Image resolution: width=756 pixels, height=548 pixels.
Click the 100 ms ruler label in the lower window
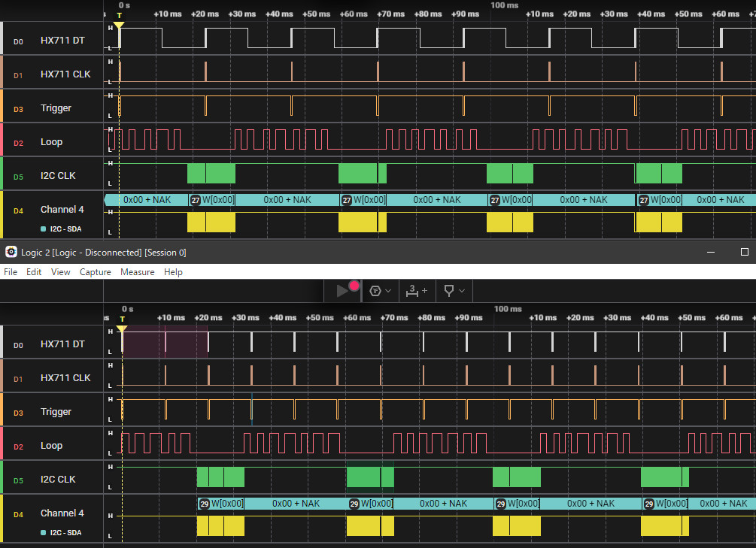[508, 309]
